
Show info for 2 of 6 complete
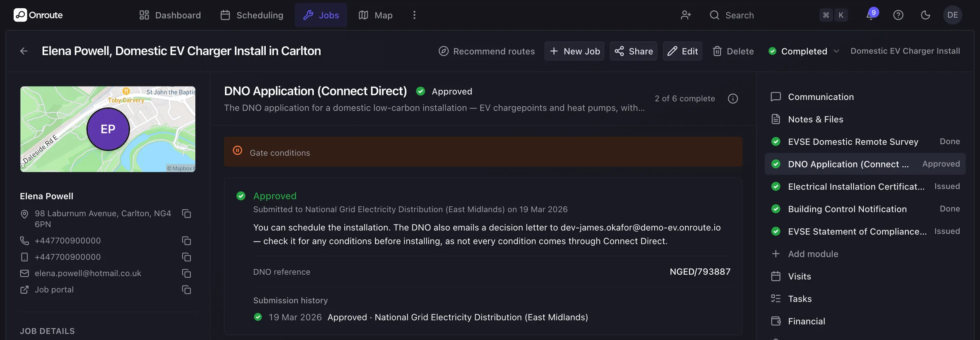(x=733, y=98)
